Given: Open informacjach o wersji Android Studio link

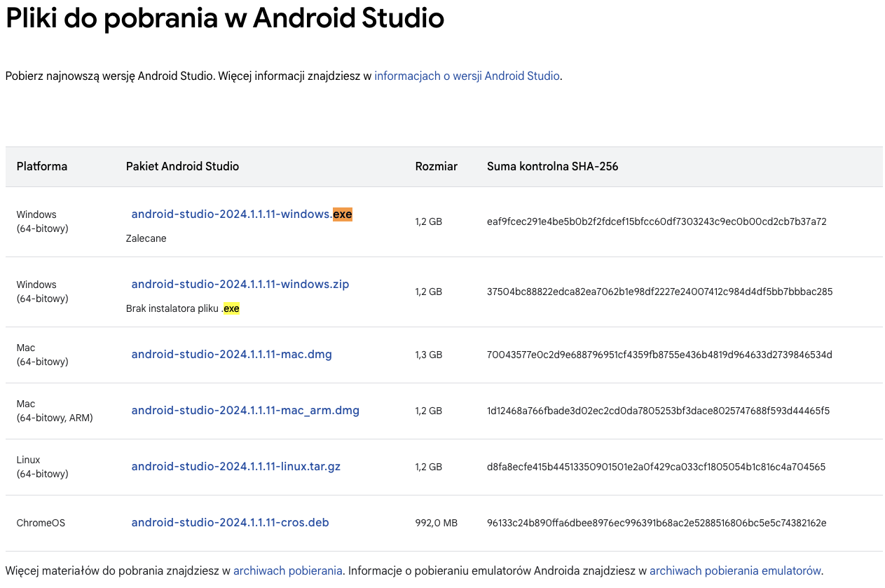Looking at the screenshot, I should click(x=466, y=75).
